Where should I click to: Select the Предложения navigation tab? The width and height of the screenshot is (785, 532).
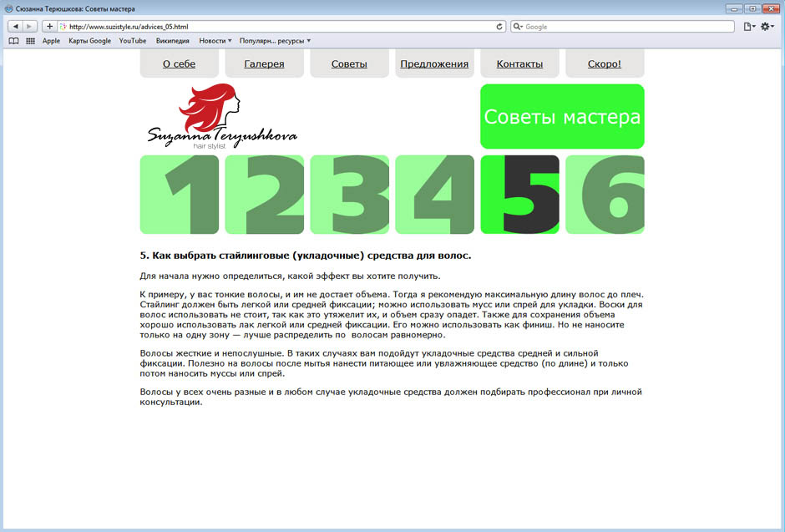point(434,63)
